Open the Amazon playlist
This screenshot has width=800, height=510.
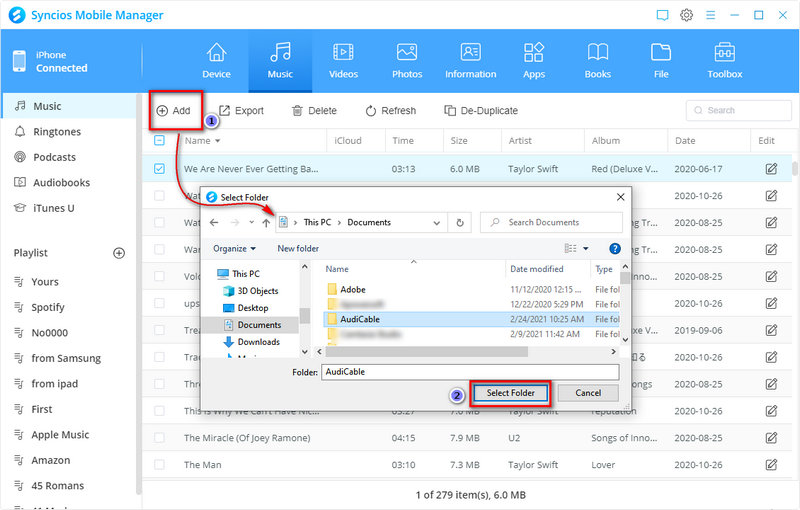pos(51,460)
